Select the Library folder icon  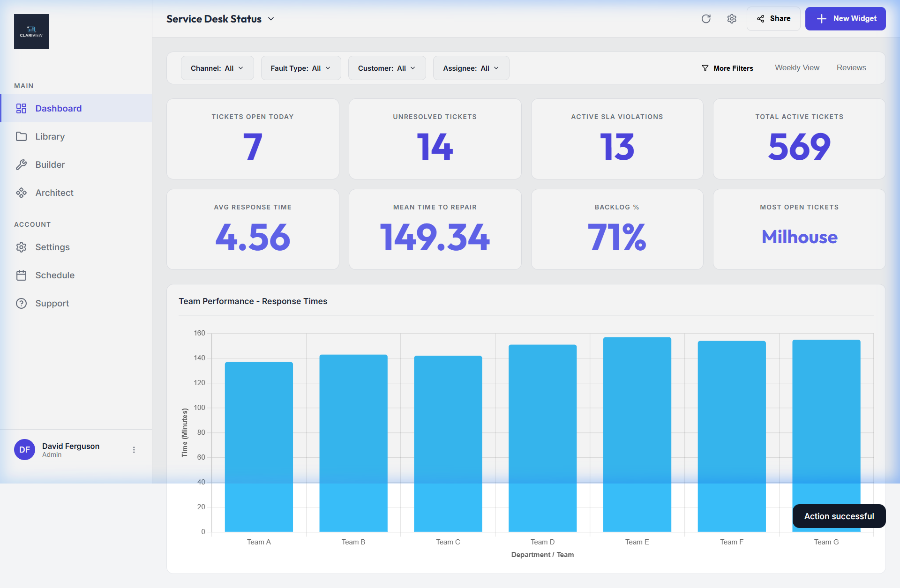22,136
